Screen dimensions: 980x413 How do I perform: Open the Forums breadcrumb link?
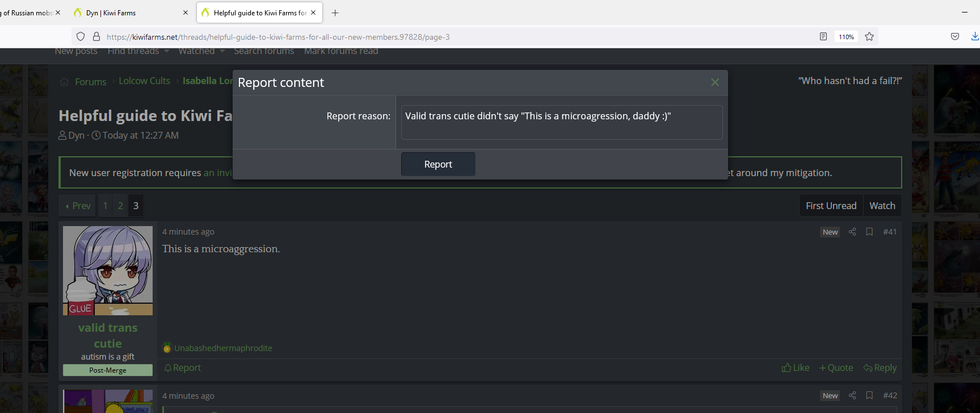[x=91, y=82]
